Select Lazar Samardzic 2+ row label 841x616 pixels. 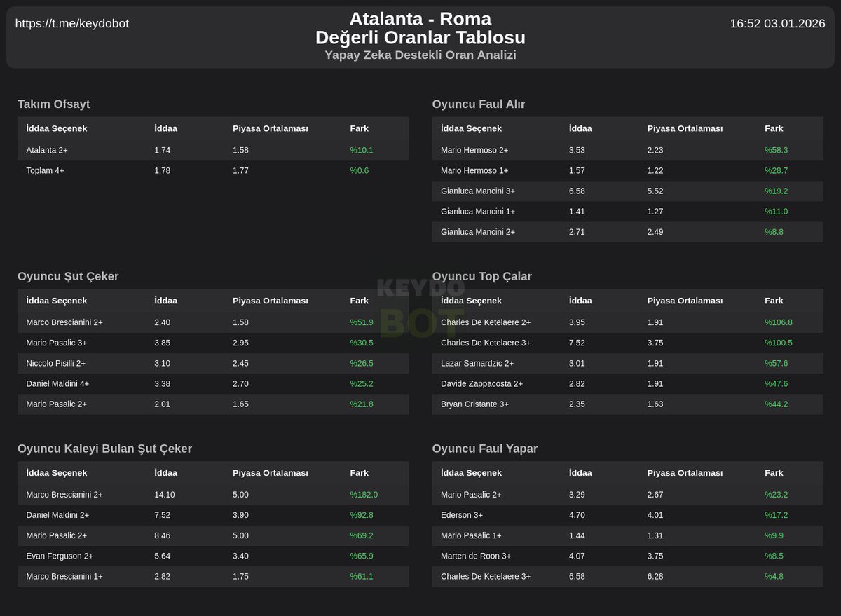coord(477,363)
